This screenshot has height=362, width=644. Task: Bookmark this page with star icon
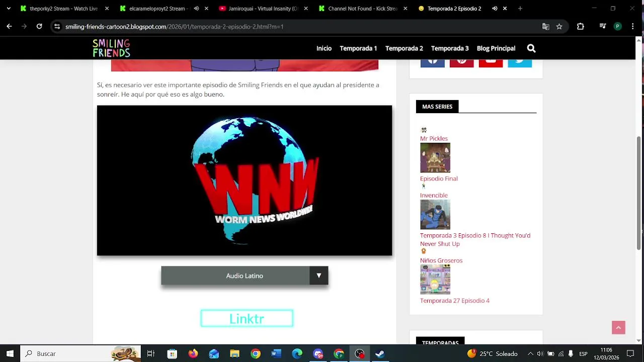[x=559, y=27]
